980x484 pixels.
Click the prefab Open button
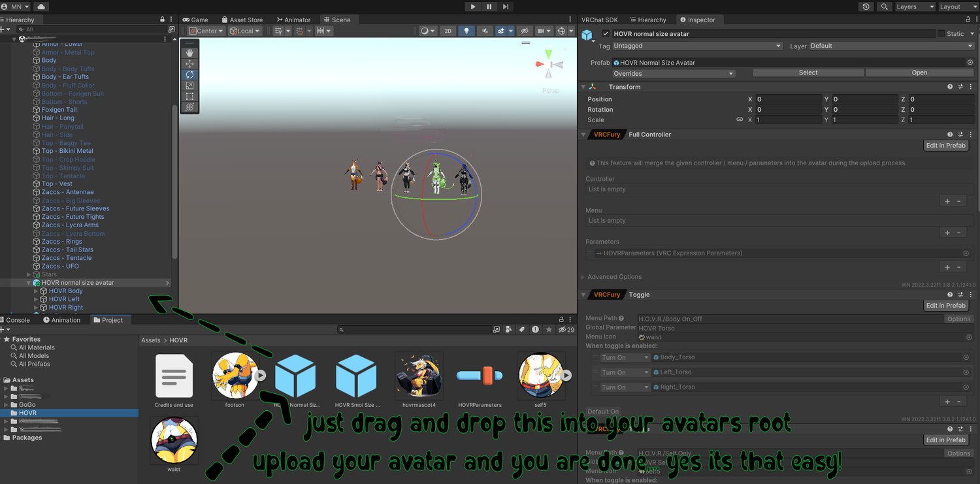[x=919, y=73]
